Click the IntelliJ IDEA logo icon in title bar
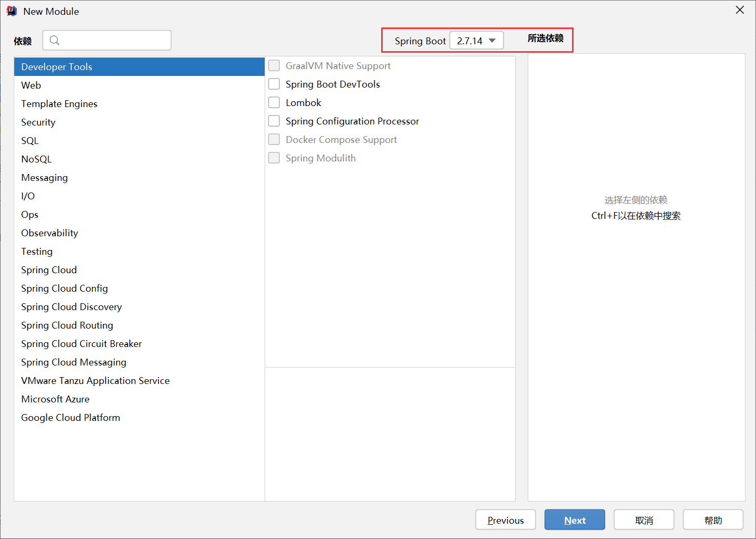 [x=12, y=11]
